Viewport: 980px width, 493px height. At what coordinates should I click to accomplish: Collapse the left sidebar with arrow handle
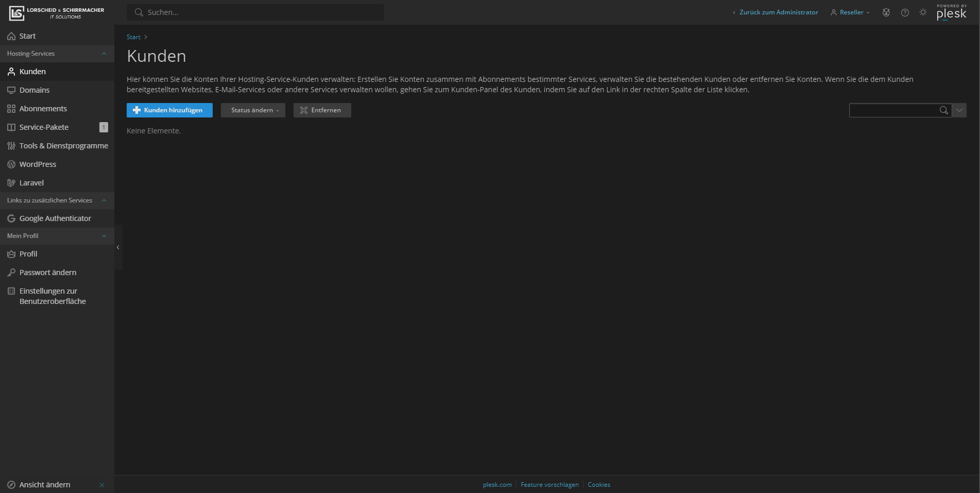point(118,247)
